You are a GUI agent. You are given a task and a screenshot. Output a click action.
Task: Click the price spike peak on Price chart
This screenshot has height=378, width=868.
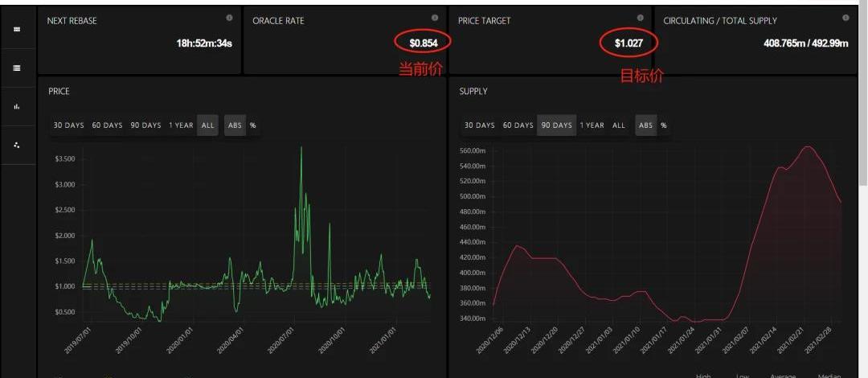pyautogui.click(x=301, y=148)
